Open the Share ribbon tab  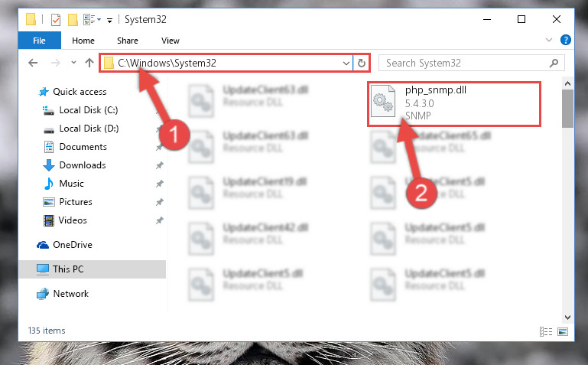coord(128,41)
